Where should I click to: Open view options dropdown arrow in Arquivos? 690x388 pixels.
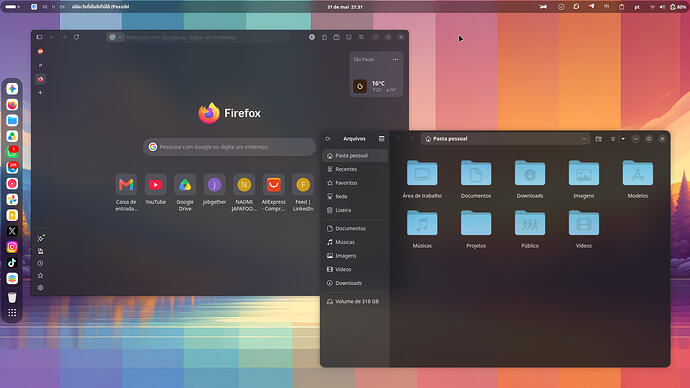pos(623,139)
